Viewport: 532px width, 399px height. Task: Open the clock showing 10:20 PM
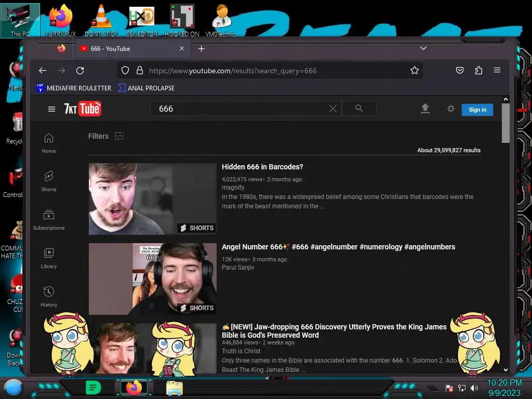point(504,388)
